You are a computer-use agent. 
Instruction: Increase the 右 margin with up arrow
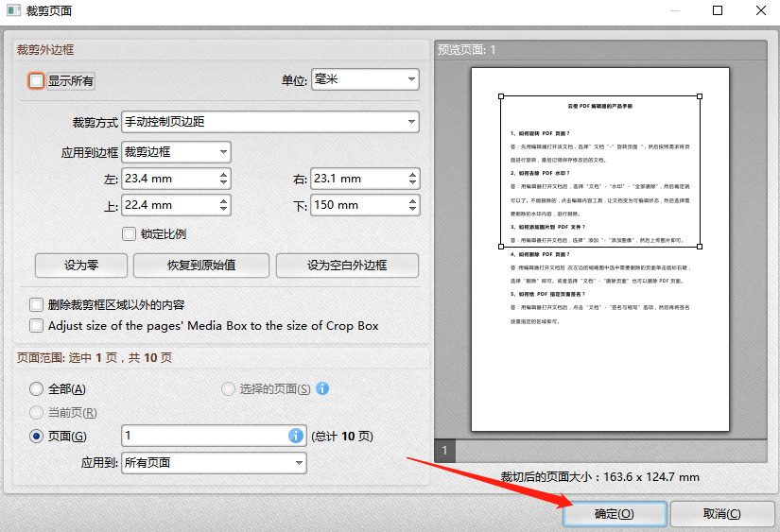[412, 175]
